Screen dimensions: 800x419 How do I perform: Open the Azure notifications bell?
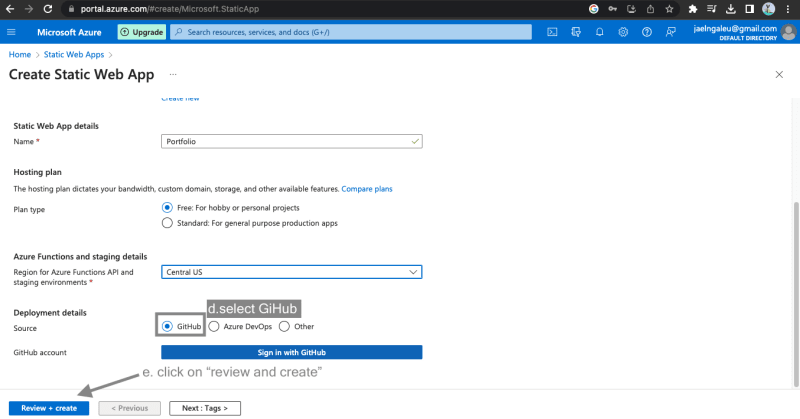point(599,32)
